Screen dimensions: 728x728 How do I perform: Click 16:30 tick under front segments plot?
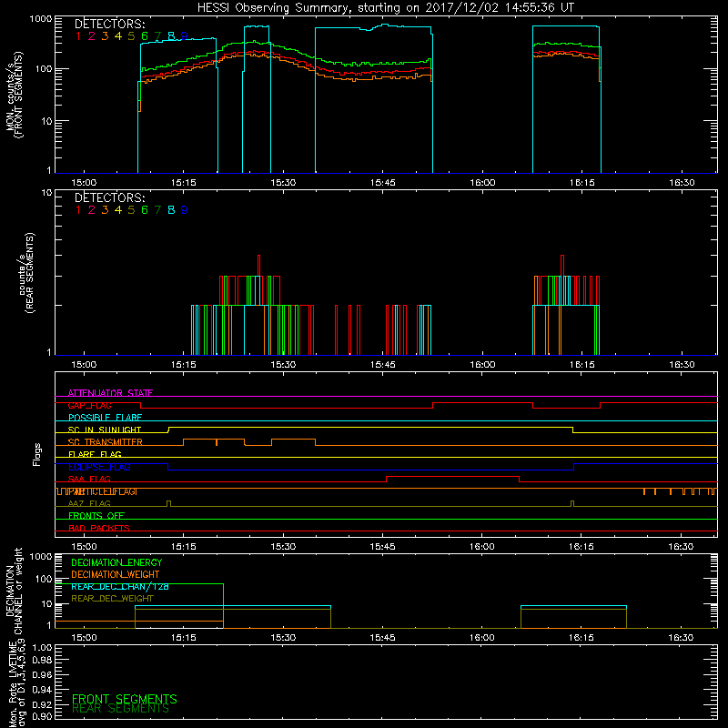[682, 183]
